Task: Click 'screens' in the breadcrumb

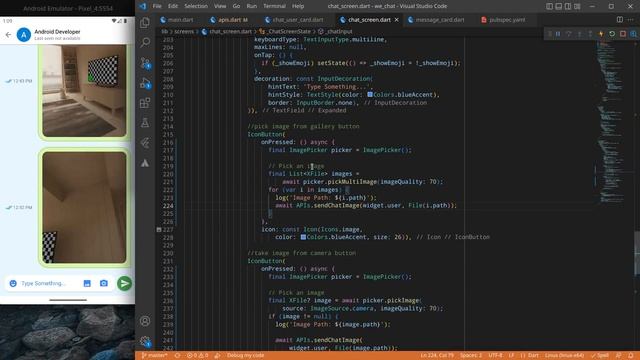Action: click(x=184, y=31)
